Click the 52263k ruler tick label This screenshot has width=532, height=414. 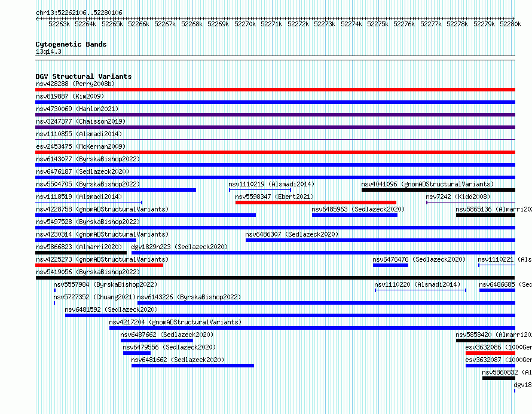(x=59, y=24)
